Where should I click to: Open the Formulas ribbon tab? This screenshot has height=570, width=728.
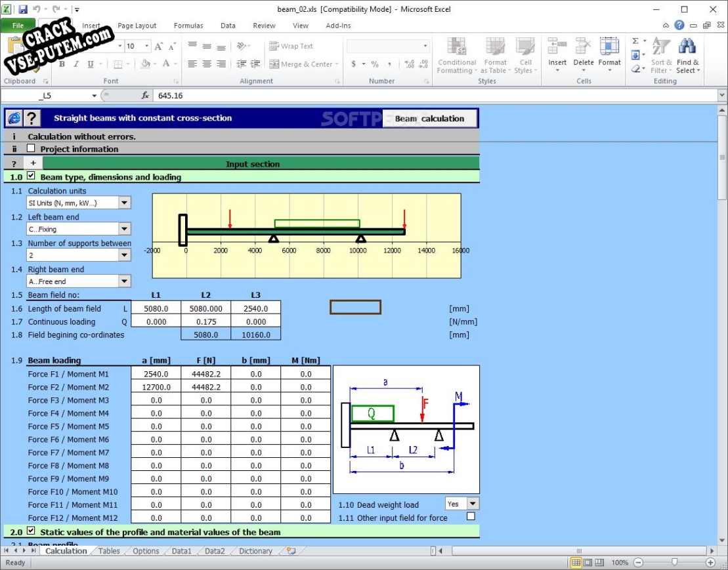coord(188,26)
